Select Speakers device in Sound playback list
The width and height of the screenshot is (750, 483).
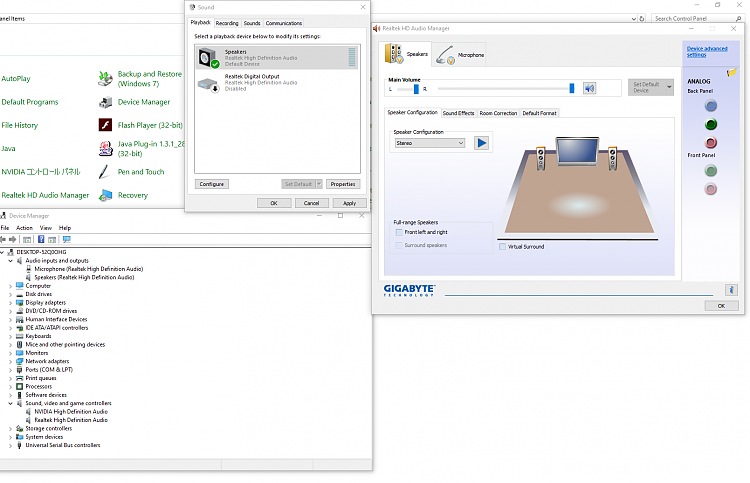tap(276, 57)
